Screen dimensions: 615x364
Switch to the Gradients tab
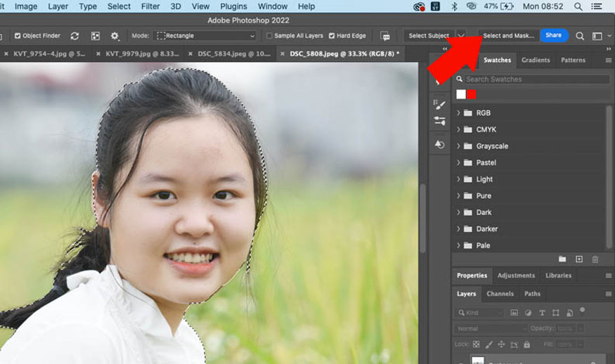pyautogui.click(x=536, y=60)
